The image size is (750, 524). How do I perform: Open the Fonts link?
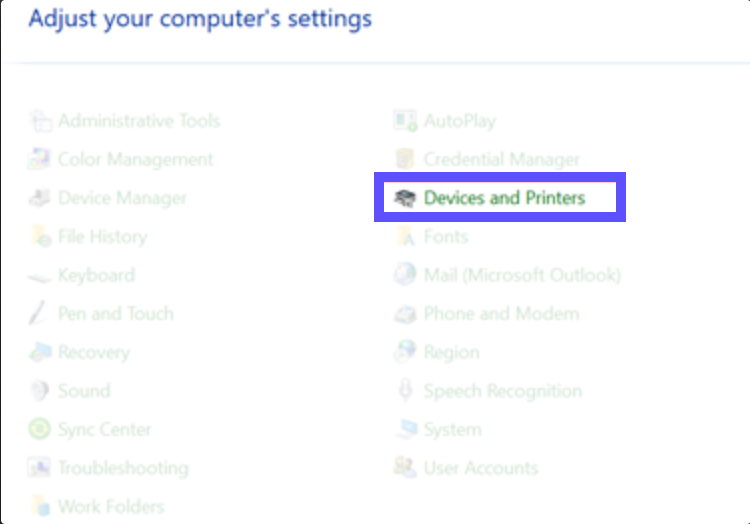(446, 237)
